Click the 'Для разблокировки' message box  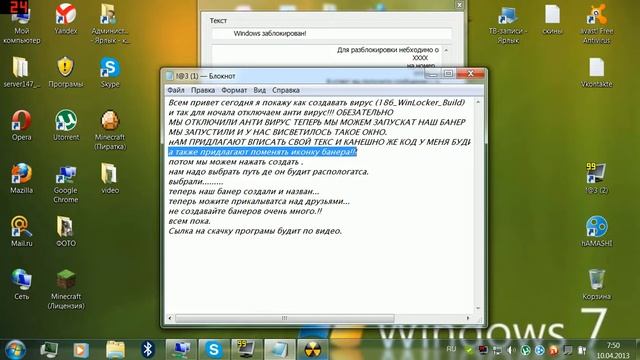pos(327,56)
